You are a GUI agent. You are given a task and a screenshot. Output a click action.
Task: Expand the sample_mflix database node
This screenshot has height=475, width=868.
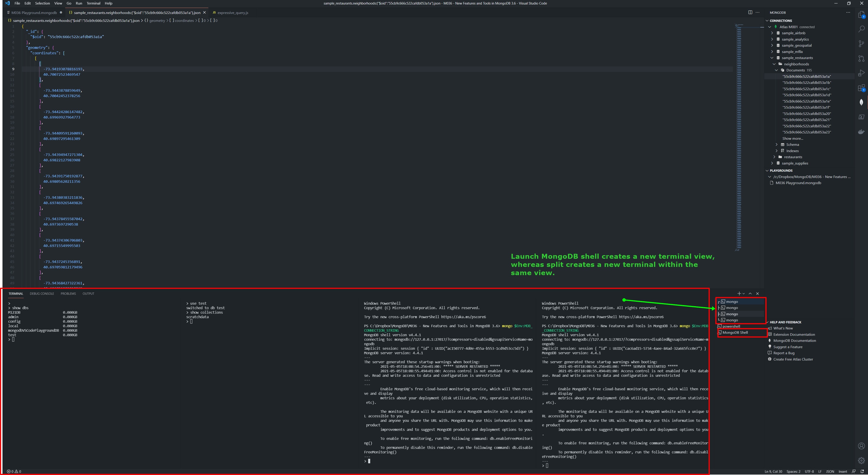(x=772, y=52)
